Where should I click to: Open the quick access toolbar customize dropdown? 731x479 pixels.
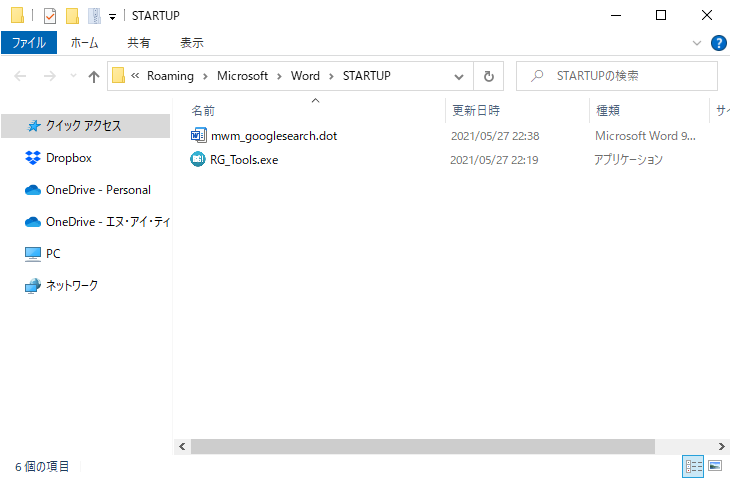click(x=111, y=16)
